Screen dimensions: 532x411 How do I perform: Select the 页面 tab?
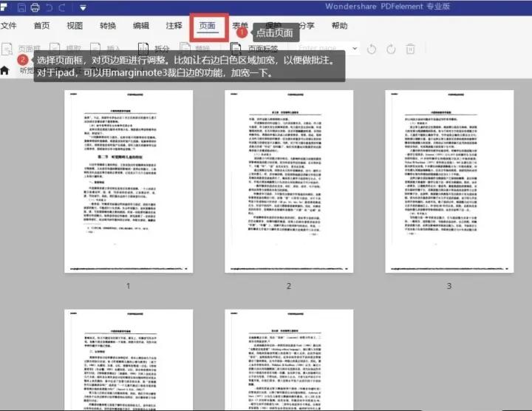(x=208, y=26)
